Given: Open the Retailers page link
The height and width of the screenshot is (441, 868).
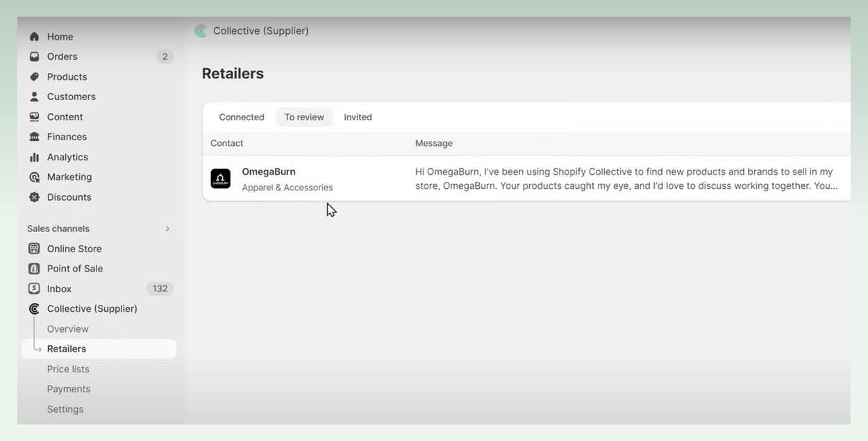Looking at the screenshot, I should pyautogui.click(x=66, y=349).
